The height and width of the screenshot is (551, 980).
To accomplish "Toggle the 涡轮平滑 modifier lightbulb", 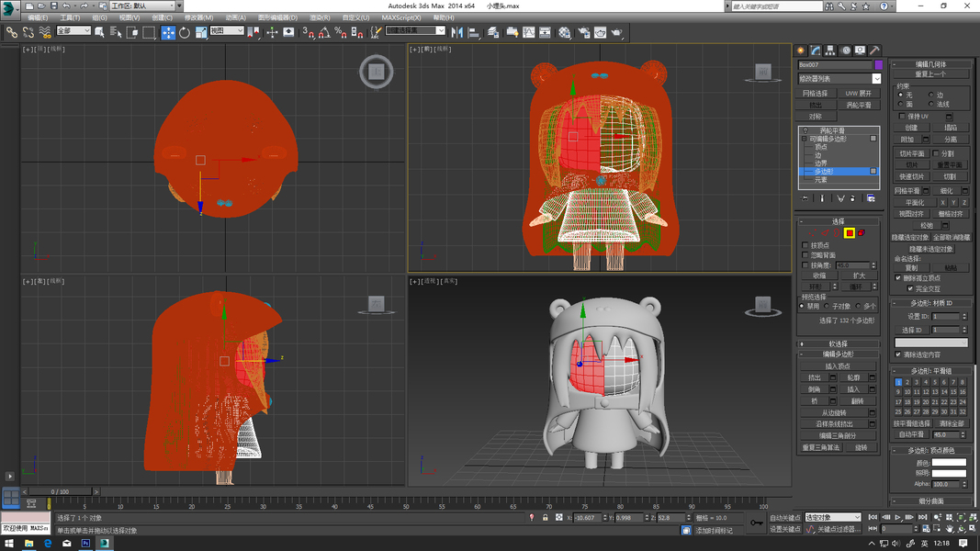I will (x=805, y=130).
